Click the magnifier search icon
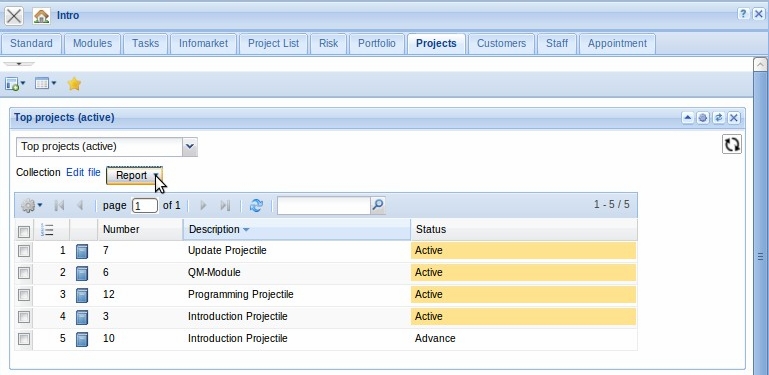The image size is (769, 375). coord(378,205)
